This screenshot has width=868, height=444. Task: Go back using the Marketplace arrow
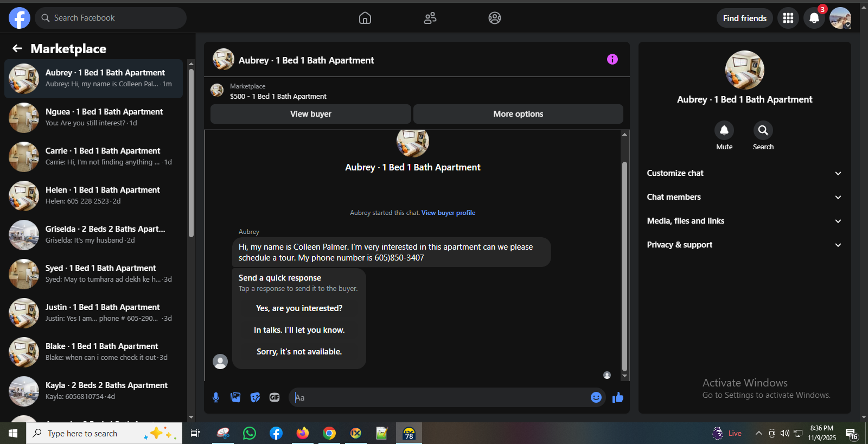pyautogui.click(x=17, y=49)
